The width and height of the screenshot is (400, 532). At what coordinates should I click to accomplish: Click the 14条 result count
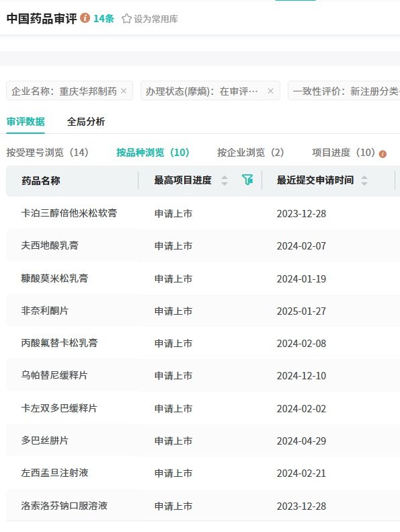[x=104, y=18]
